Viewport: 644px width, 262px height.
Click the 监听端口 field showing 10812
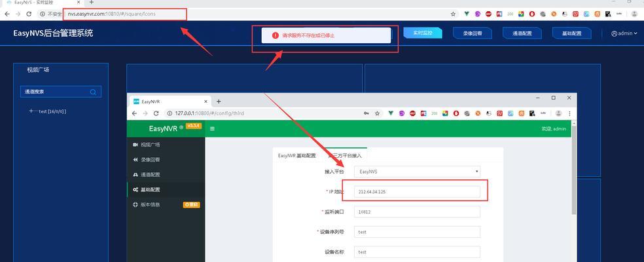(418, 212)
